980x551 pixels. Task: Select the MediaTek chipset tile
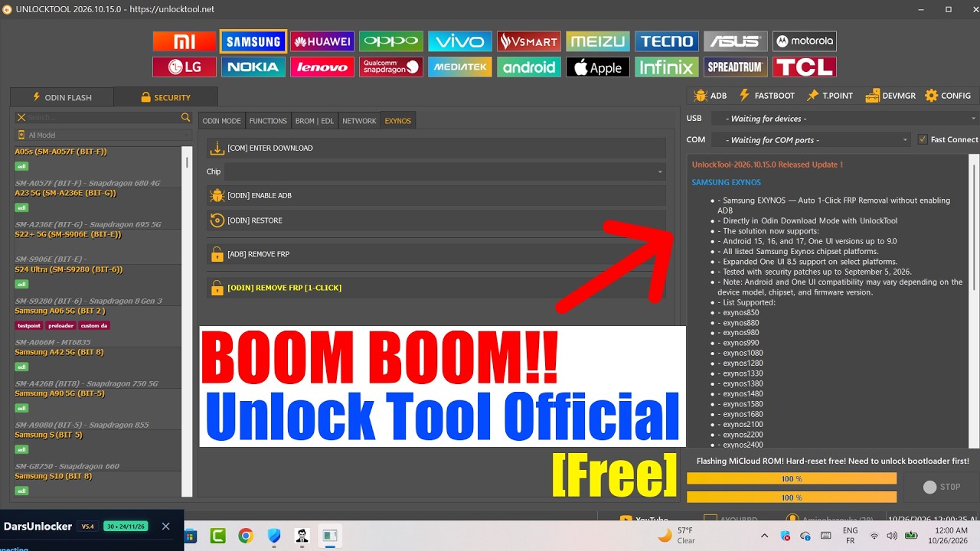(460, 67)
